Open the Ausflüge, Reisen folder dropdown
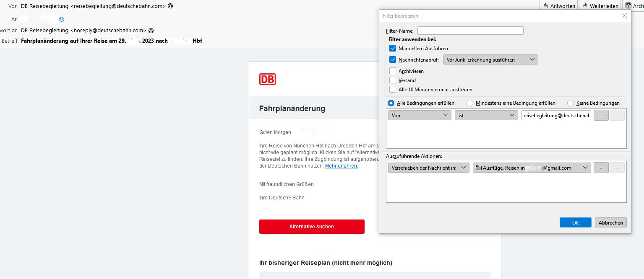The width and height of the screenshot is (644, 279). tap(532, 168)
